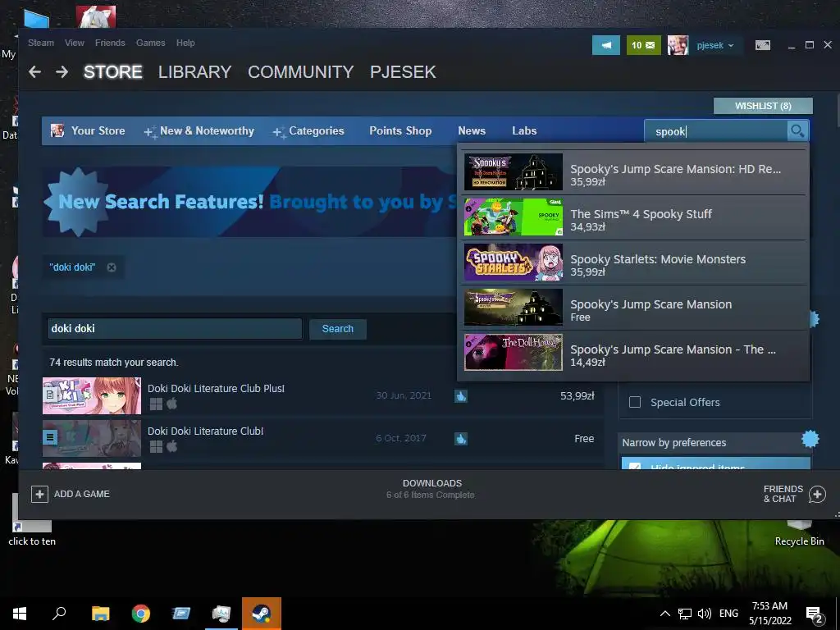Open the Steam menu
Screen dimensions: 840x630
pyautogui.click(x=41, y=43)
